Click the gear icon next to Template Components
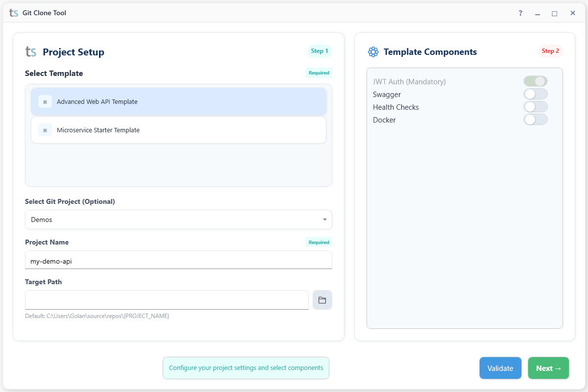 (373, 51)
